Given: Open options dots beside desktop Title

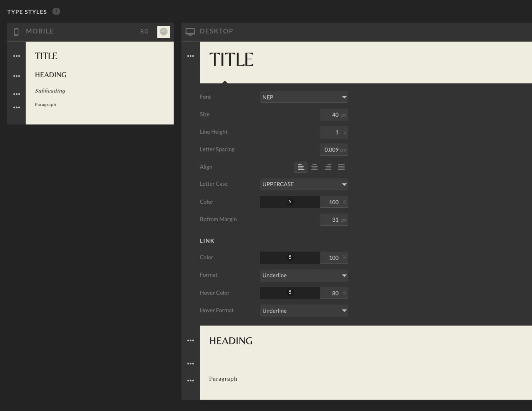Looking at the screenshot, I should [x=191, y=56].
